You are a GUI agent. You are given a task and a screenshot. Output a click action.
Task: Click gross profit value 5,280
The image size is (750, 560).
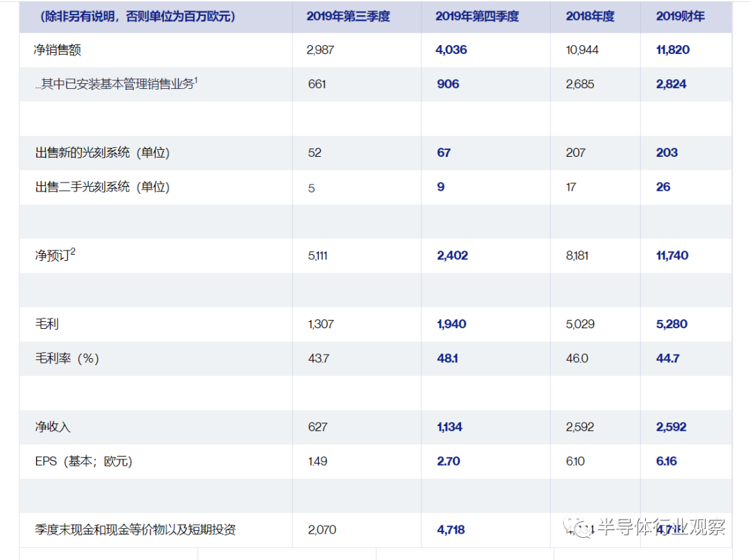[672, 324]
